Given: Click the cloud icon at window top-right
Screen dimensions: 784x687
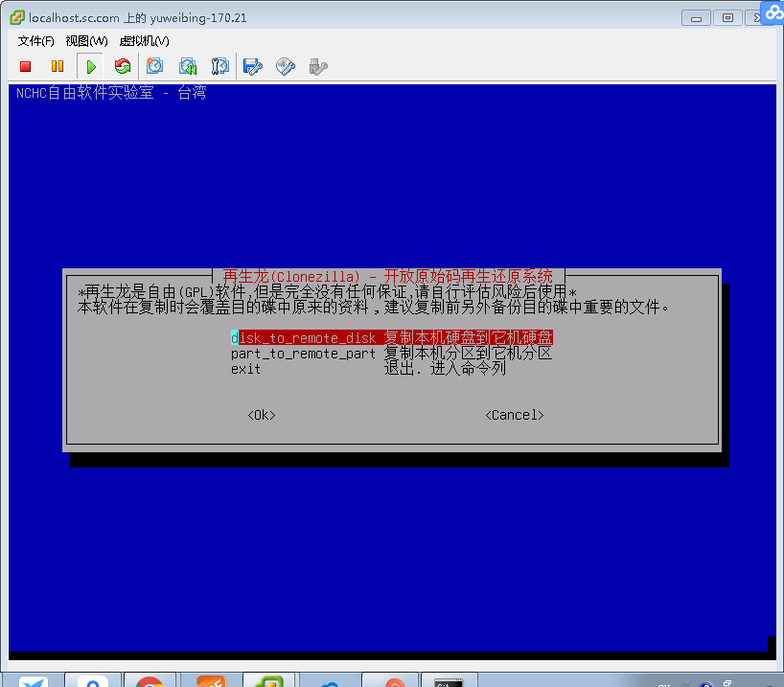Looking at the screenshot, I should click(x=773, y=12).
